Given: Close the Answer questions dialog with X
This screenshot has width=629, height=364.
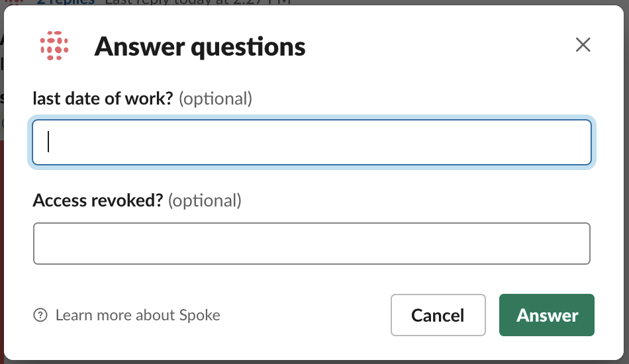Looking at the screenshot, I should pyautogui.click(x=583, y=44).
